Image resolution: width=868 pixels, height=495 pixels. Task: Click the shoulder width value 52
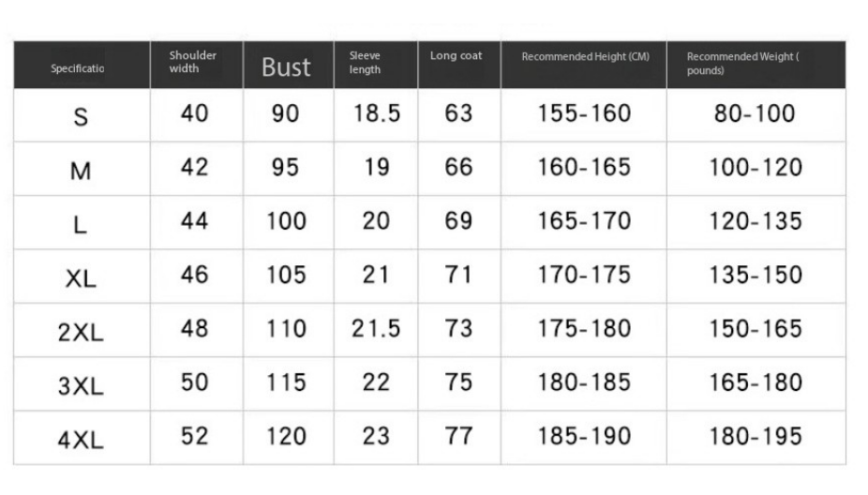(x=194, y=436)
